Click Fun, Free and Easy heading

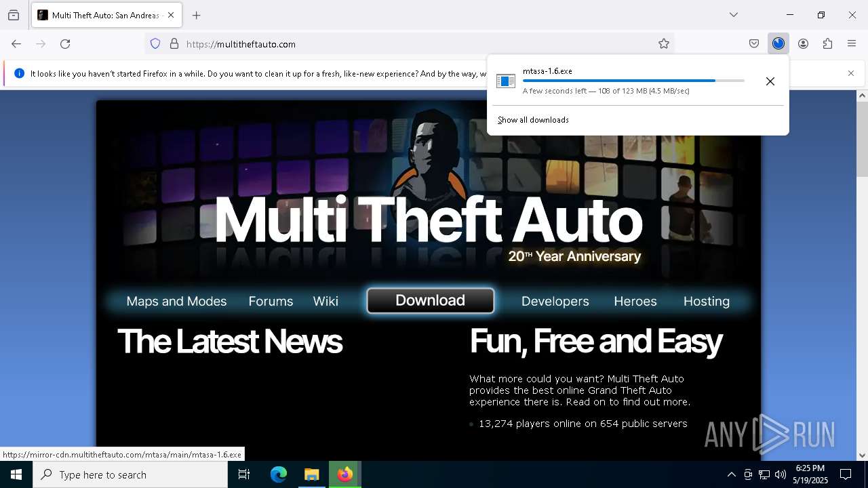point(596,342)
